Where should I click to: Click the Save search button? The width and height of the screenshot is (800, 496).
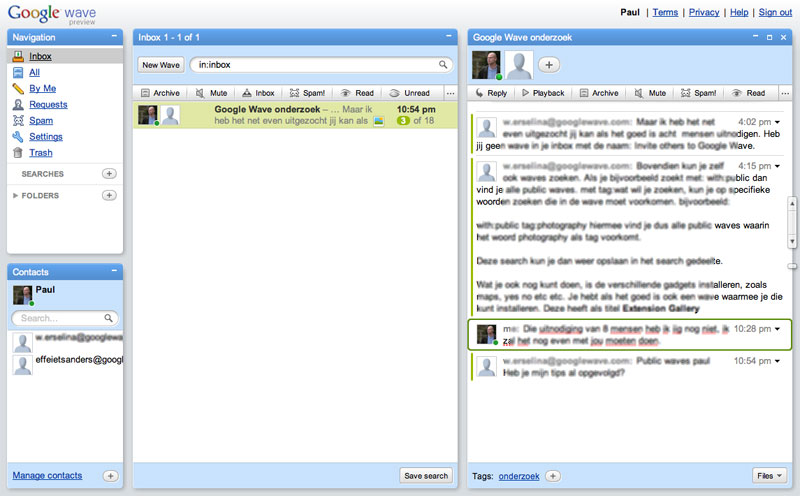[425, 476]
